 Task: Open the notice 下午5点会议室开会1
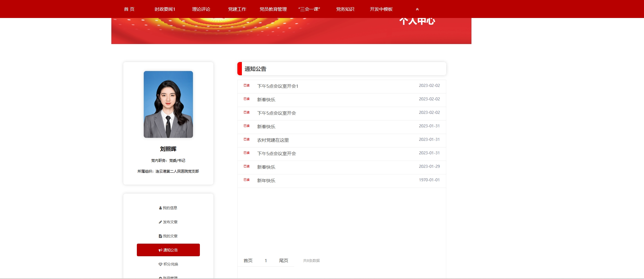point(278,86)
